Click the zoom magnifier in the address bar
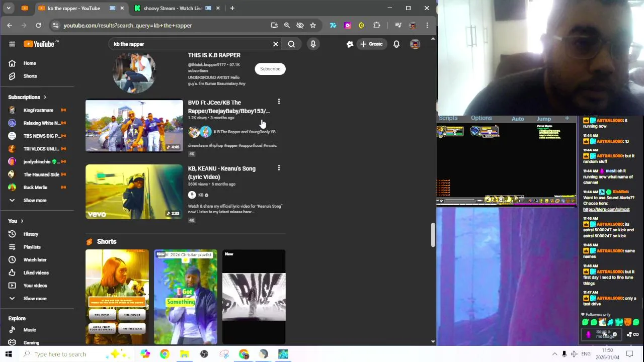This screenshot has height=362, width=644. pos(287,25)
